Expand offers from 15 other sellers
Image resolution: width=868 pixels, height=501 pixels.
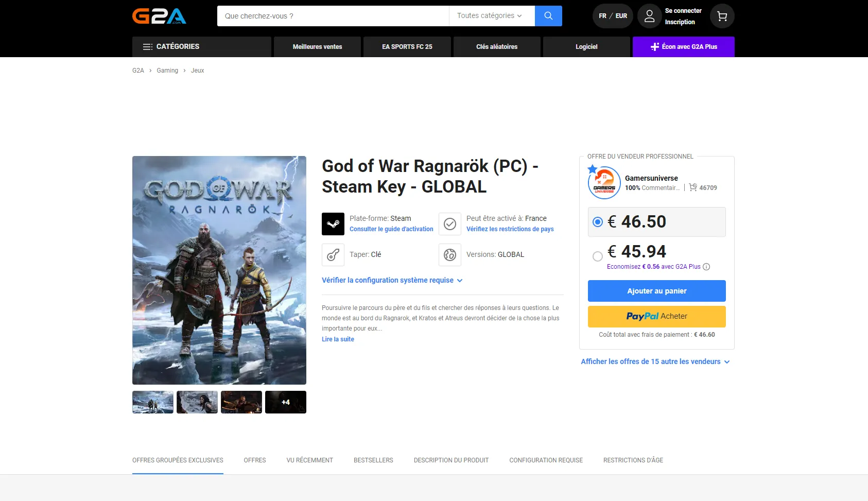(x=655, y=362)
